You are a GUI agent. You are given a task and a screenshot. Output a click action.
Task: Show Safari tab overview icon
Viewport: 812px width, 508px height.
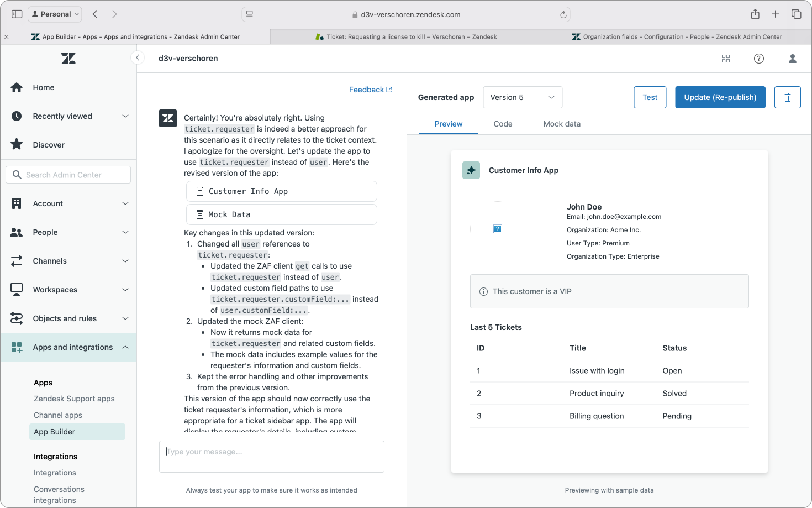tap(797, 14)
